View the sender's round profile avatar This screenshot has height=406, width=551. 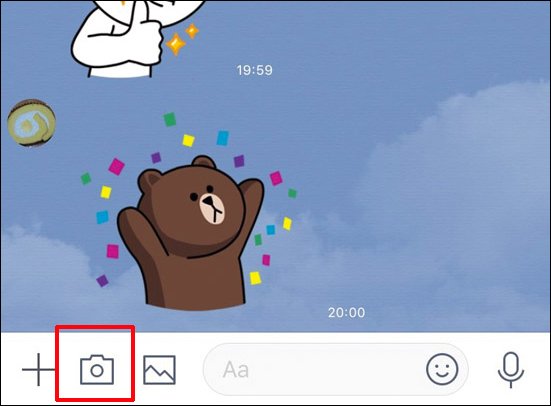[32, 123]
